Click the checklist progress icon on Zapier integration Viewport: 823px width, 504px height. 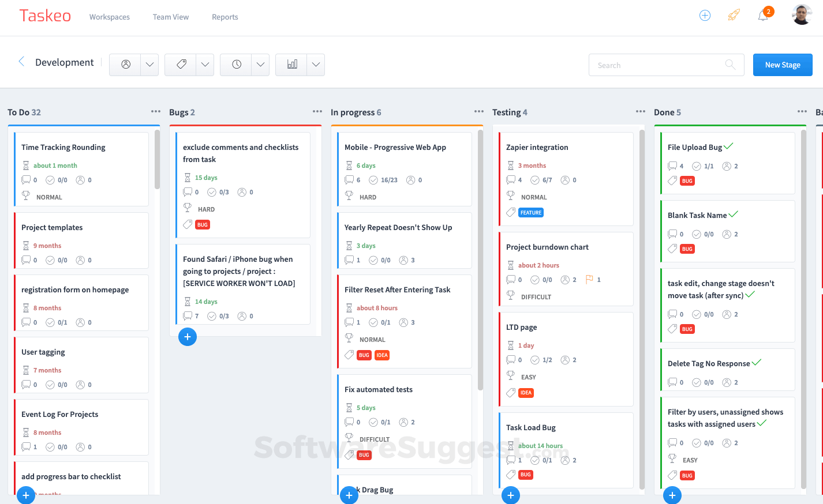point(534,179)
